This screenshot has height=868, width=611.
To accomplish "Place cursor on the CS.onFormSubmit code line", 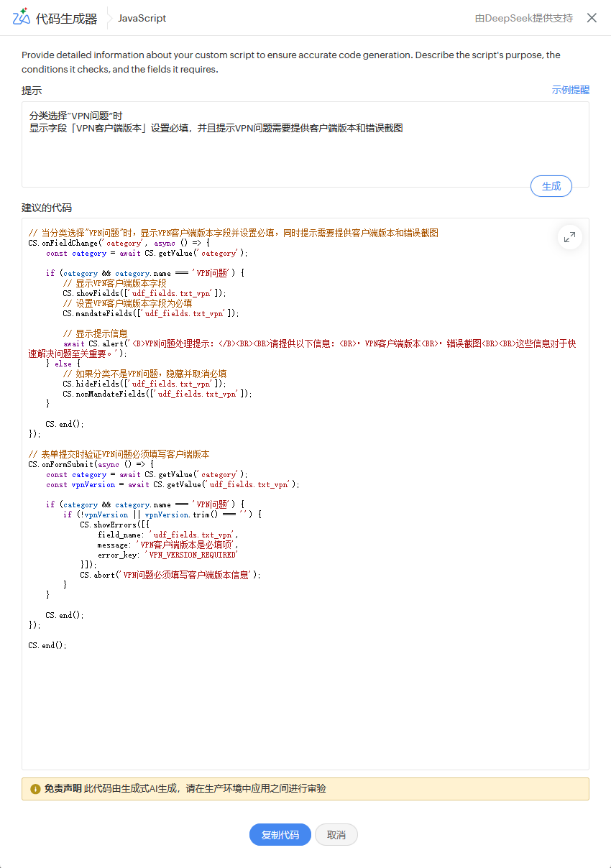I will coord(91,464).
